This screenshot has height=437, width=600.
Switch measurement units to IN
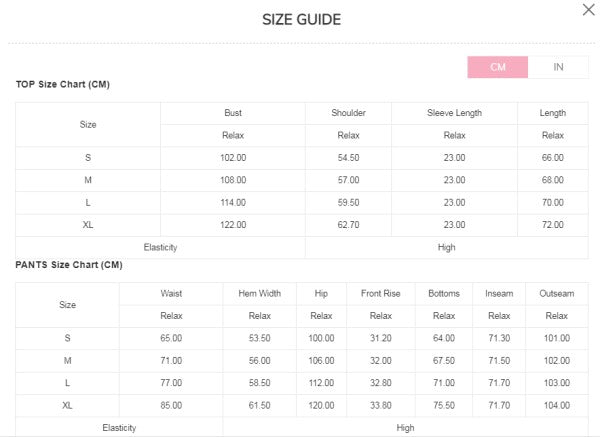pos(558,67)
